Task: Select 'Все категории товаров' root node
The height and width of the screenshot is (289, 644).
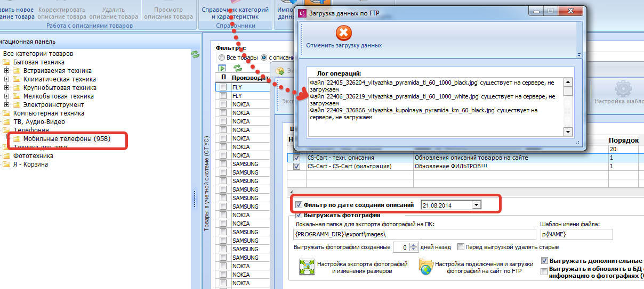Action: point(38,54)
